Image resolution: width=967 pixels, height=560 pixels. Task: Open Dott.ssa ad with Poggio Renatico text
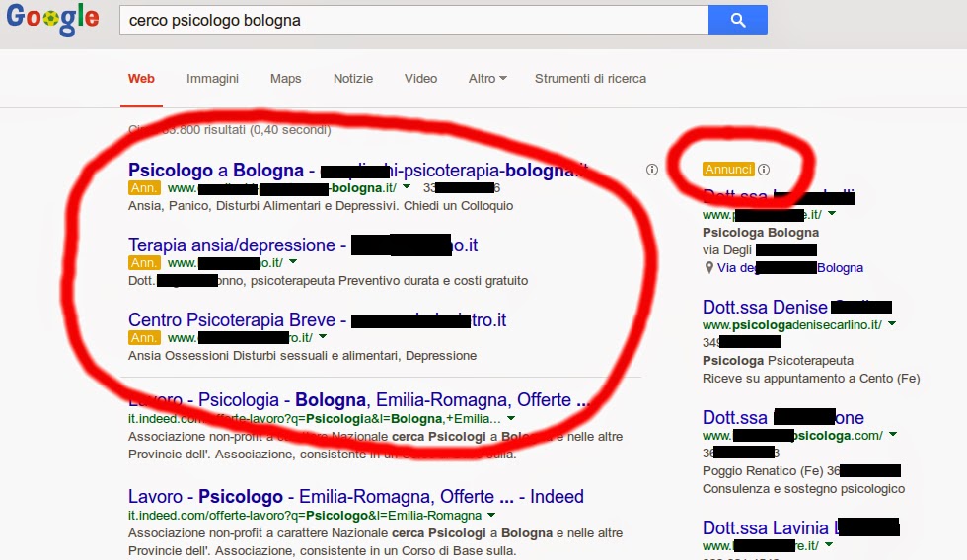point(783,418)
